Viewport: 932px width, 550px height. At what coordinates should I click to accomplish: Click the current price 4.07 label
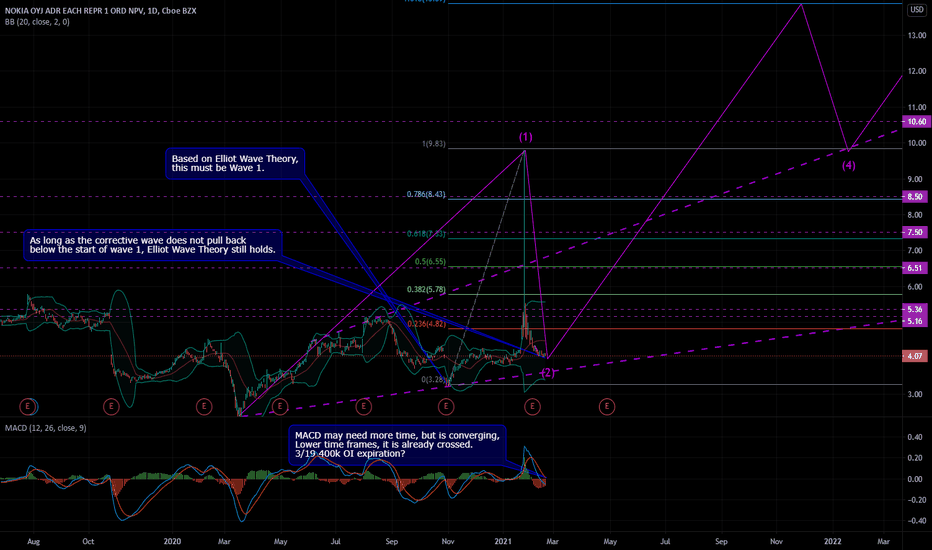point(916,356)
